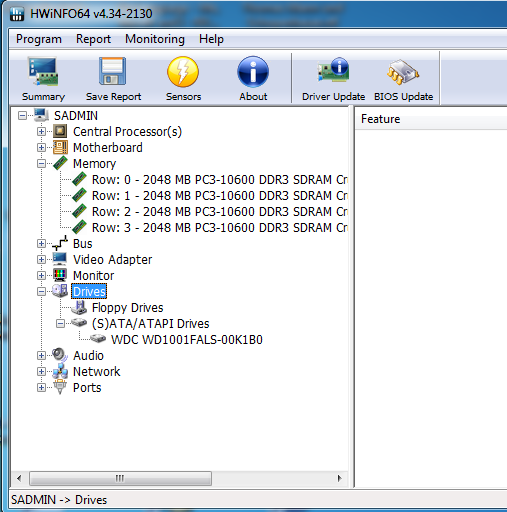
Task: Click the status bar path SADMIN -> Drives
Action: pyautogui.click(x=59, y=500)
